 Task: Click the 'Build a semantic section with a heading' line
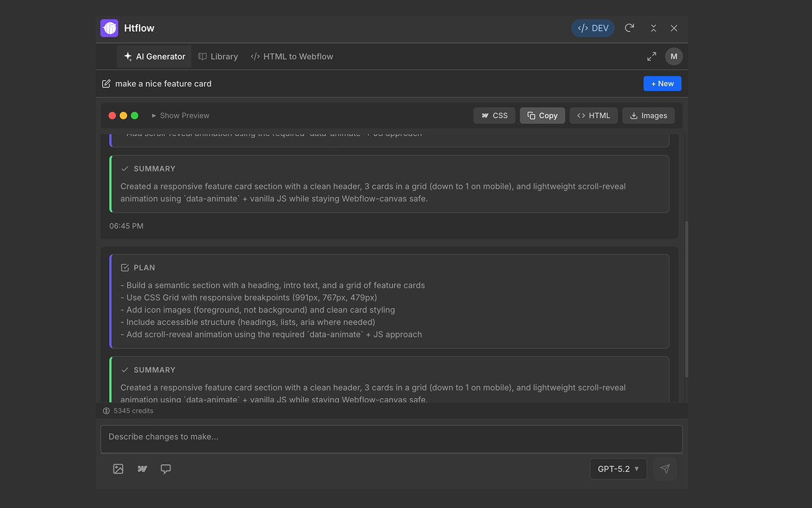(x=273, y=286)
